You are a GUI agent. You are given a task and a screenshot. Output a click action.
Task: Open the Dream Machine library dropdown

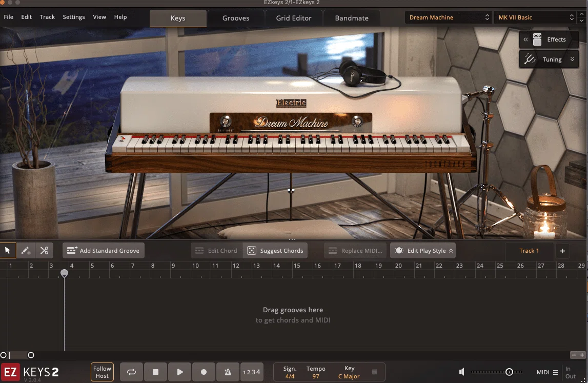point(448,17)
